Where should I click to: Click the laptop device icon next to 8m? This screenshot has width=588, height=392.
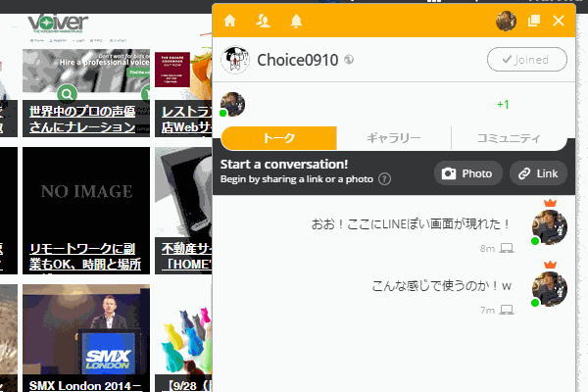[507, 248]
